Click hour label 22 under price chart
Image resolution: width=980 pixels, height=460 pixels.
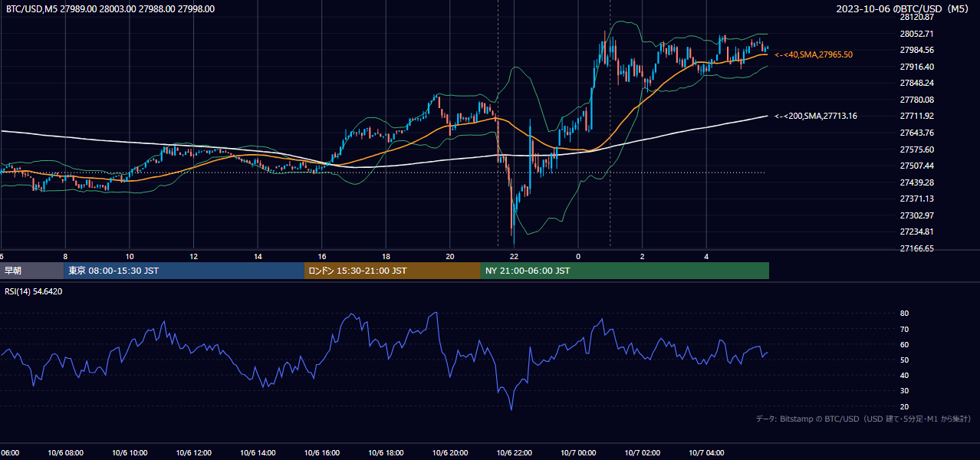pos(515,256)
